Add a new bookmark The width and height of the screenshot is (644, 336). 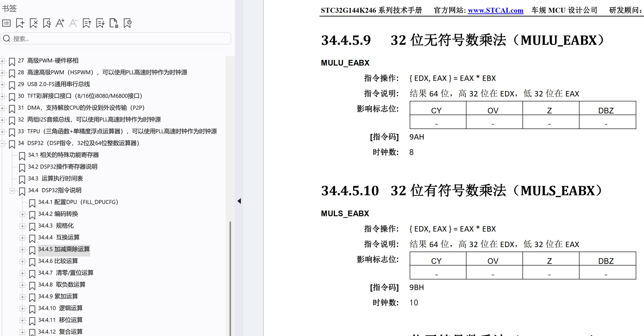20,23
